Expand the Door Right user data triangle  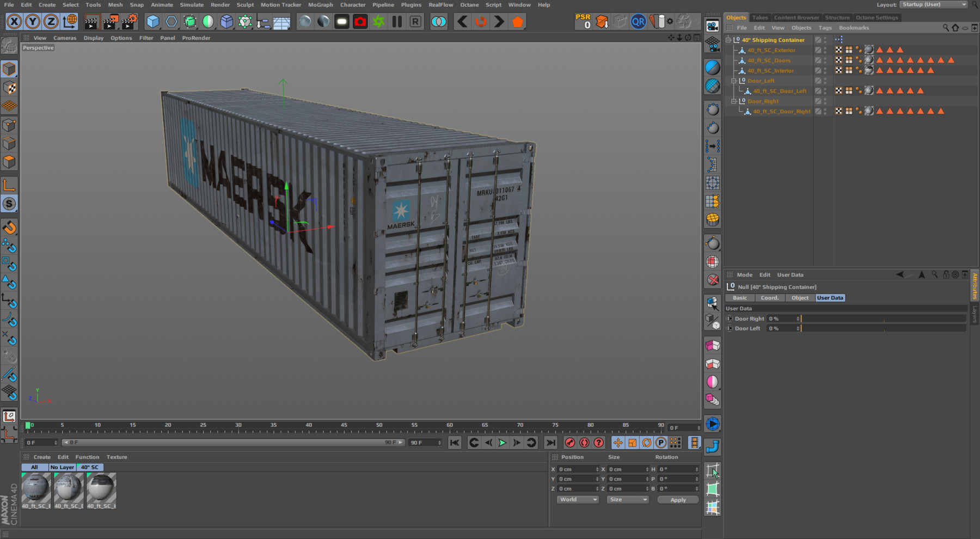click(730, 318)
